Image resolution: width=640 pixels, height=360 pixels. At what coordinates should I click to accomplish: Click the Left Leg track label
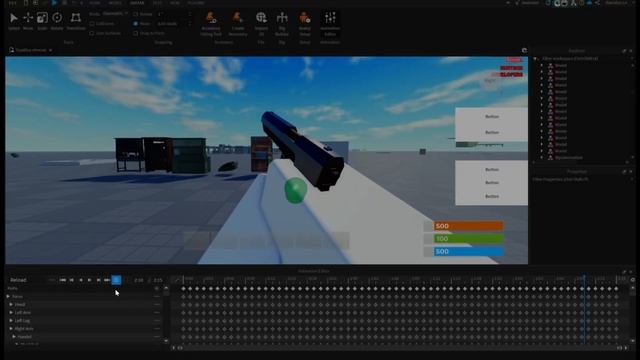point(22,321)
